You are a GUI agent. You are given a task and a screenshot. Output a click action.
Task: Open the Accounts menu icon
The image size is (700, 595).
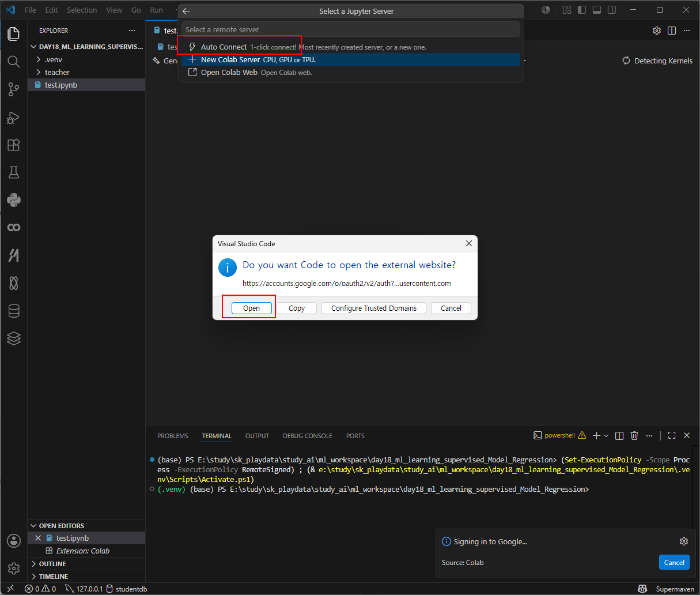tap(14, 540)
